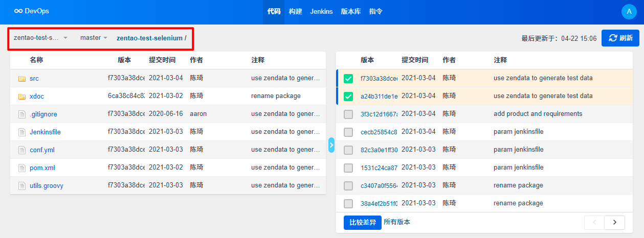The width and height of the screenshot is (644, 238).
Task: Click the pom.xml file icon
Action: point(21,168)
